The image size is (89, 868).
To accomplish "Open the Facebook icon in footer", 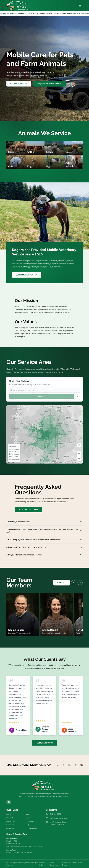I will pos(9,802).
